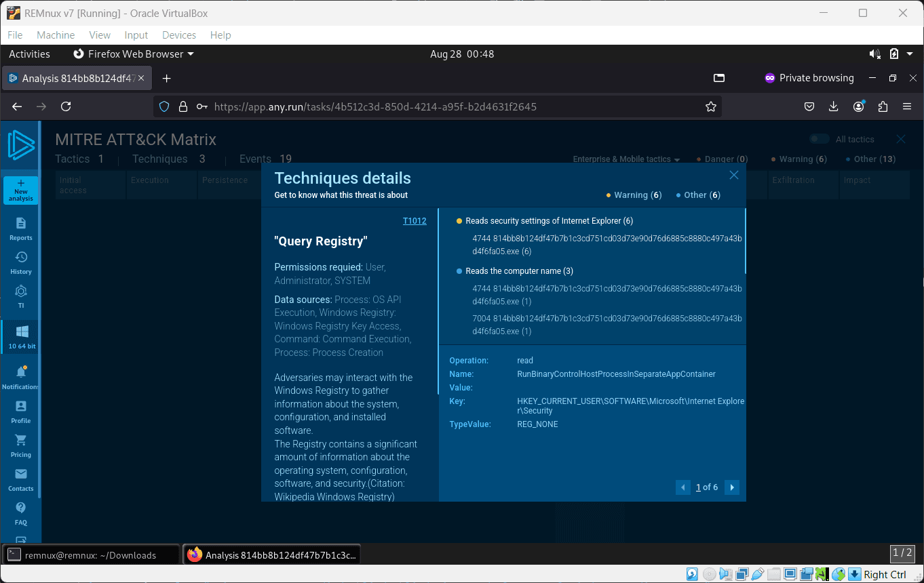
Task: Go to next event page arrow
Action: [x=731, y=487]
